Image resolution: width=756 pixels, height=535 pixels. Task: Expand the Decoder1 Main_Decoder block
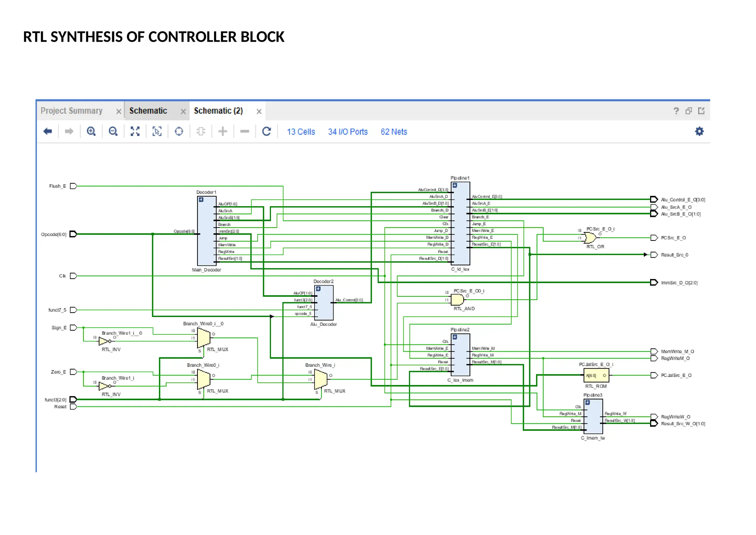pos(201,200)
